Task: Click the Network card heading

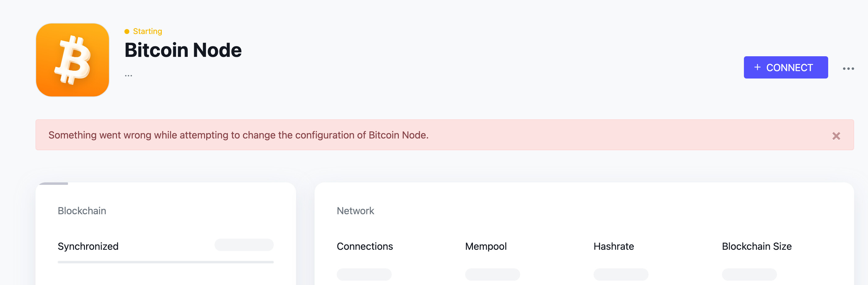Action: 355,211
